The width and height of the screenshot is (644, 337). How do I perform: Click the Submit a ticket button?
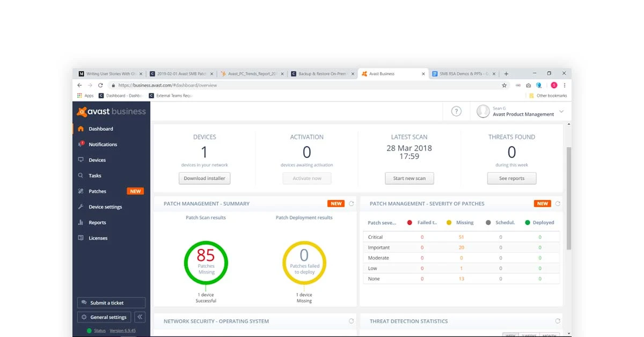pos(111,303)
